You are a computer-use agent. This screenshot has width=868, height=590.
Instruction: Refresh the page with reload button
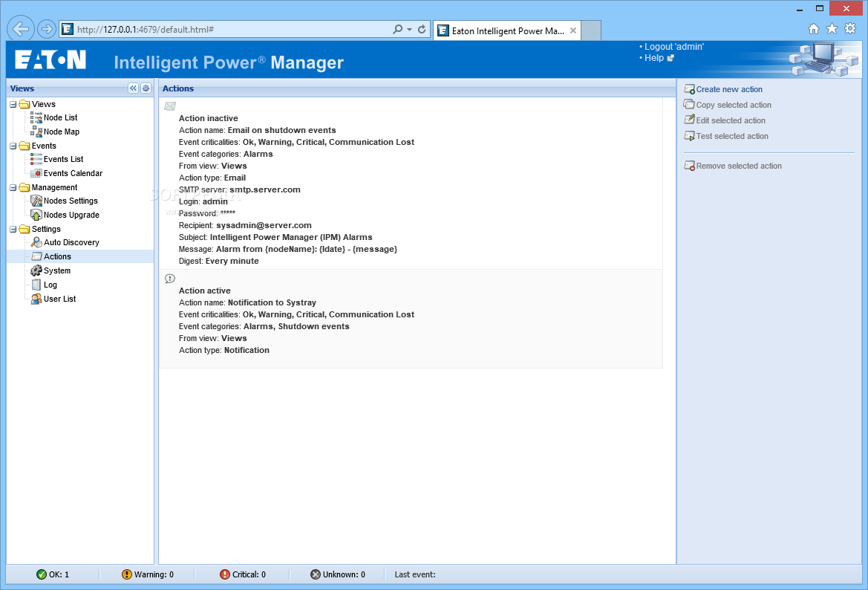422,30
